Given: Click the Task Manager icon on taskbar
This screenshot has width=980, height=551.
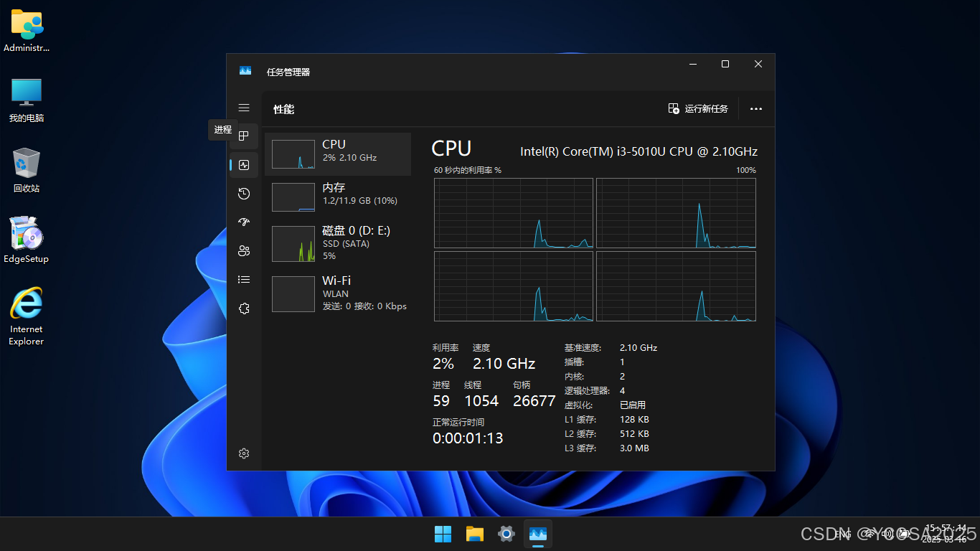Looking at the screenshot, I should click(538, 534).
